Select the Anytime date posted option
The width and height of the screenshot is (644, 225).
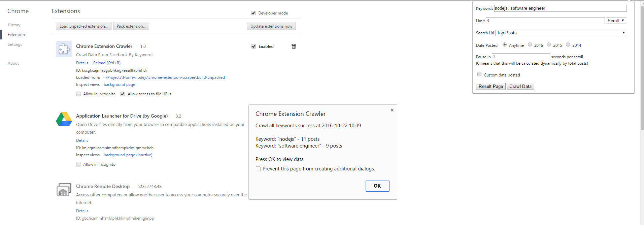click(505, 44)
